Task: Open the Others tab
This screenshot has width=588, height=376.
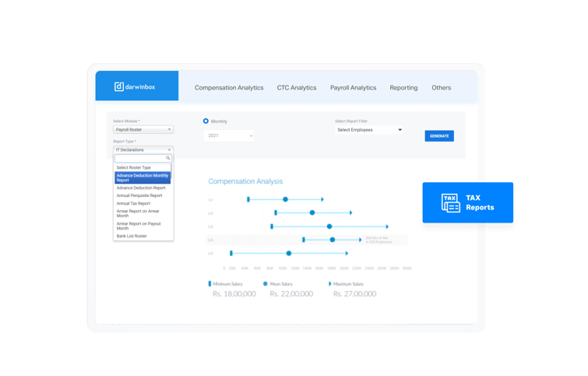Action: pyautogui.click(x=442, y=88)
